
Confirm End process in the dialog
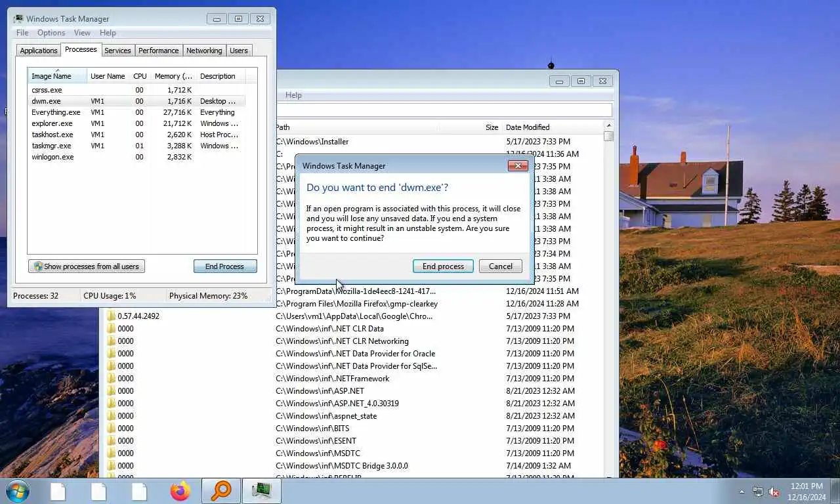click(x=443, y=266)
